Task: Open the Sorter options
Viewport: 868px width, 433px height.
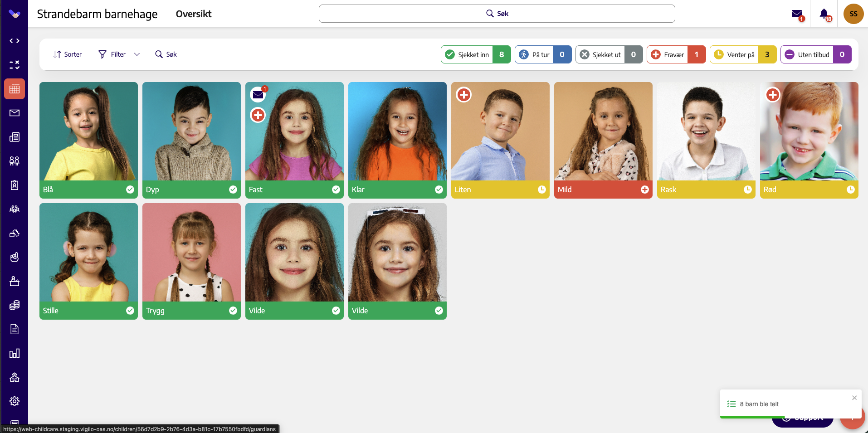Action: (x=67, y=54)
